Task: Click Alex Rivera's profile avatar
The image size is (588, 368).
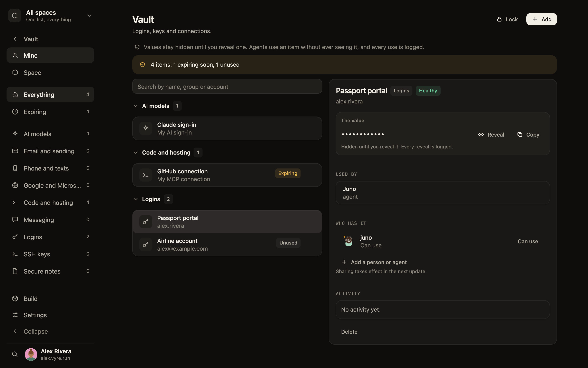Action: (31, 354)
